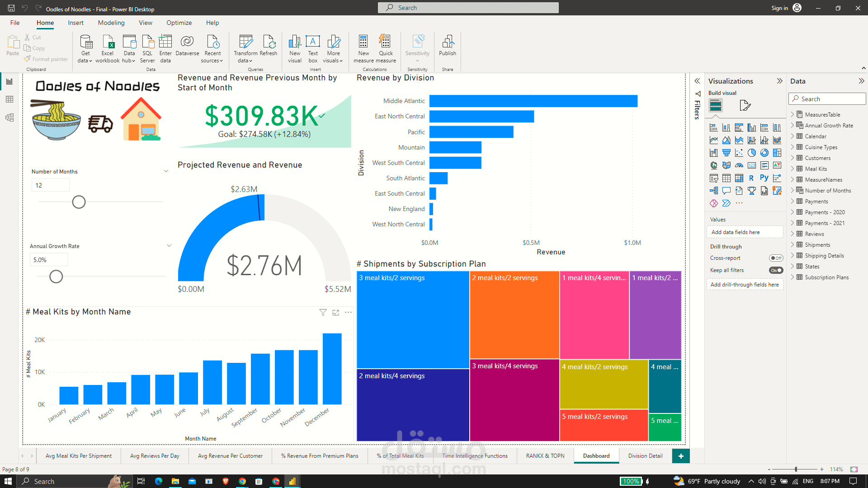Screen dimensions: 868x488
Task: Switch to Model view in left sidebar
Action: tap(9, 117)
